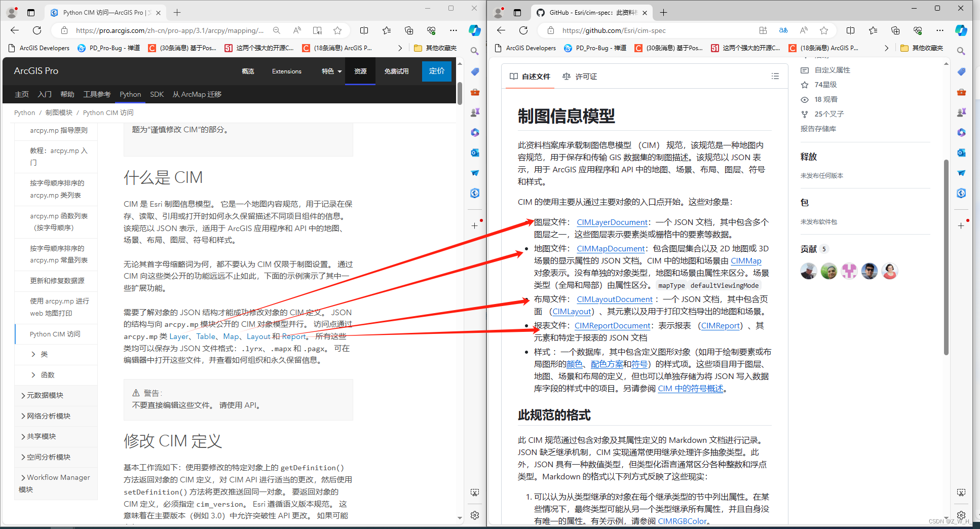Expand the 元数据模块 section
This screenshot has width=980, height=529.
(23, 395)
